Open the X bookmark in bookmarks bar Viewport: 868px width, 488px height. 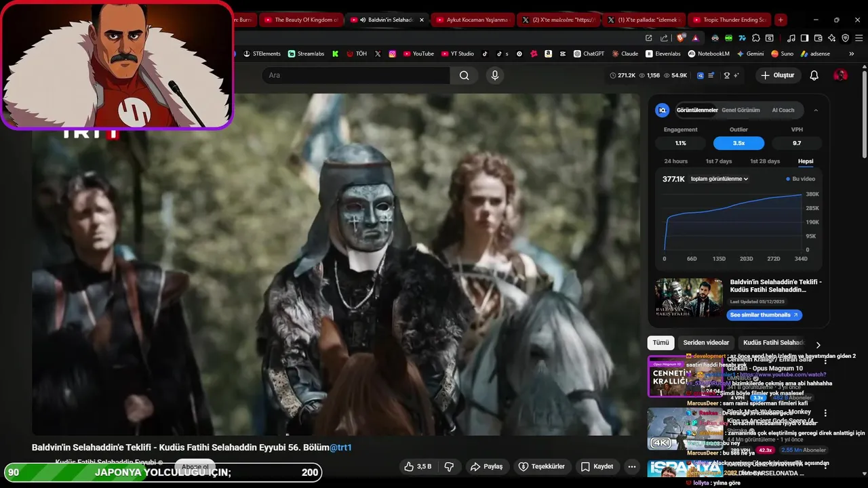click(378, 54)
